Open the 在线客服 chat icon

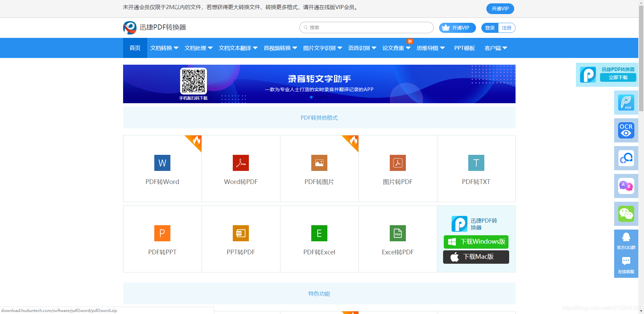click(x=626, y=261)
